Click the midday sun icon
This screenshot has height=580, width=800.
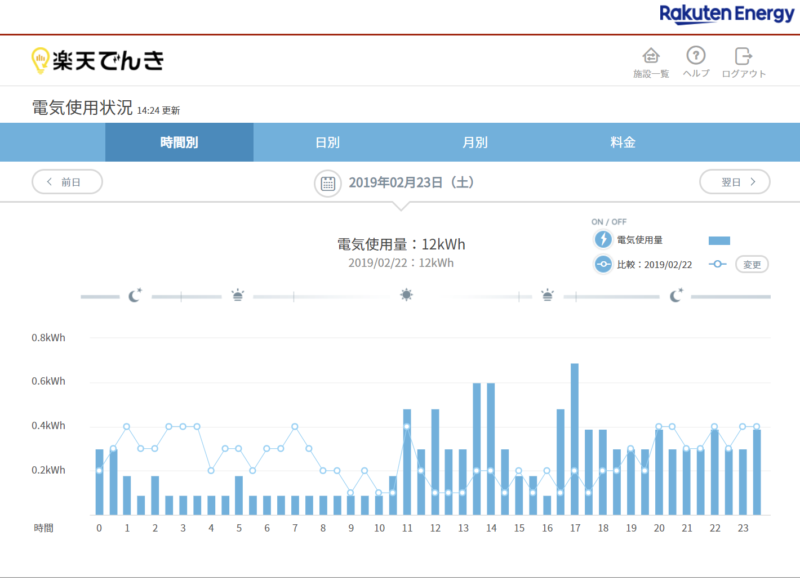(x=406, y=295)
